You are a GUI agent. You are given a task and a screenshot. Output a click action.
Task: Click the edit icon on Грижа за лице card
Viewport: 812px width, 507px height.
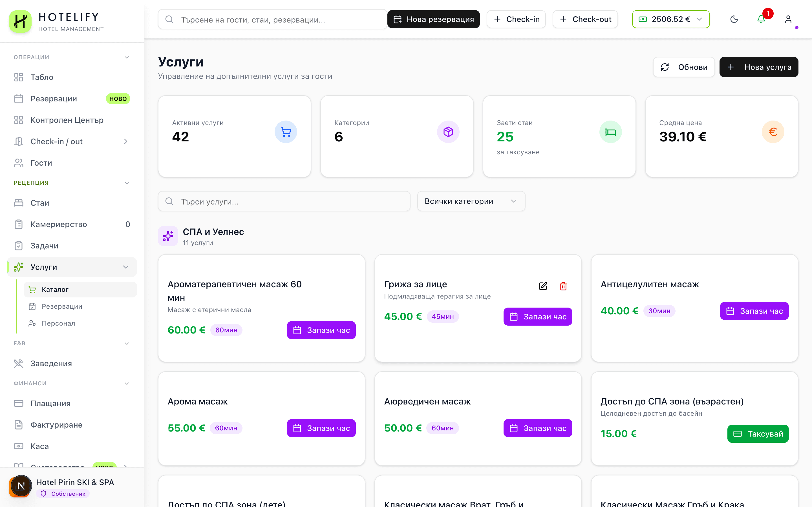click(543, 286)
